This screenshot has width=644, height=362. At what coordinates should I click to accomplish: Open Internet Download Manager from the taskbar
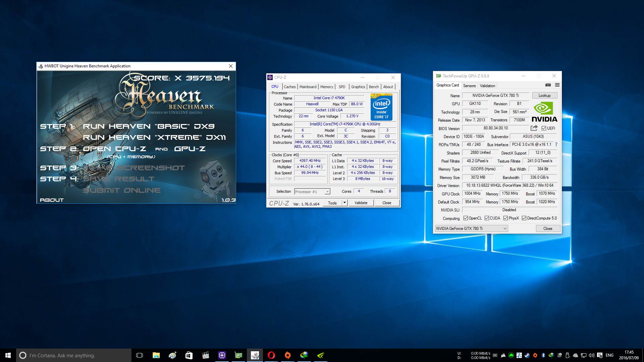[x=304, y=355]
